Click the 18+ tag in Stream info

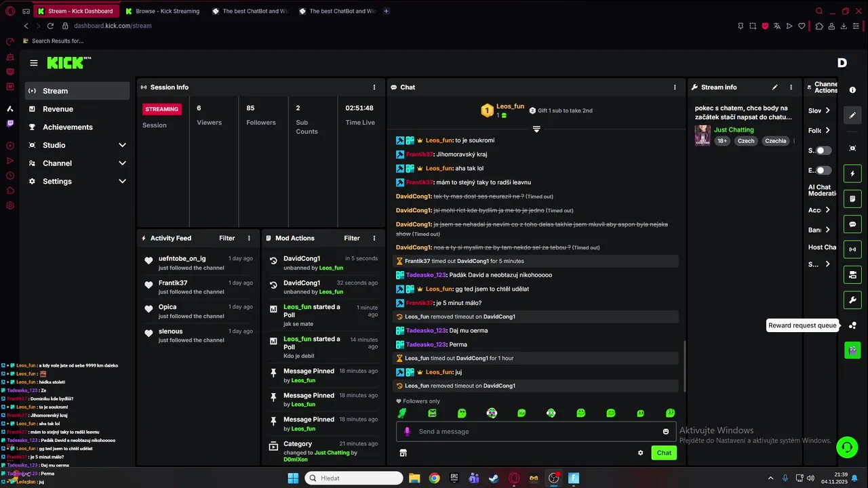(x=722, y=141)
